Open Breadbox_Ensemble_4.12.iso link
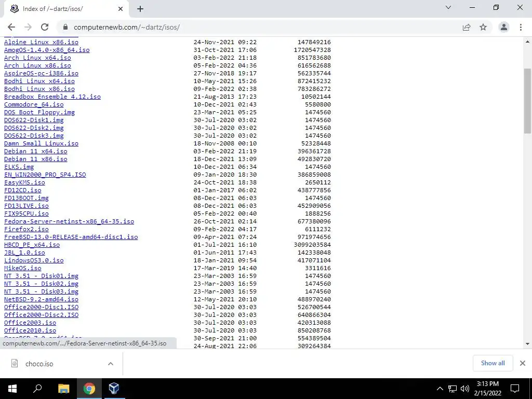Viewport: 532px width, 399px height. click(x=52, y=97)
